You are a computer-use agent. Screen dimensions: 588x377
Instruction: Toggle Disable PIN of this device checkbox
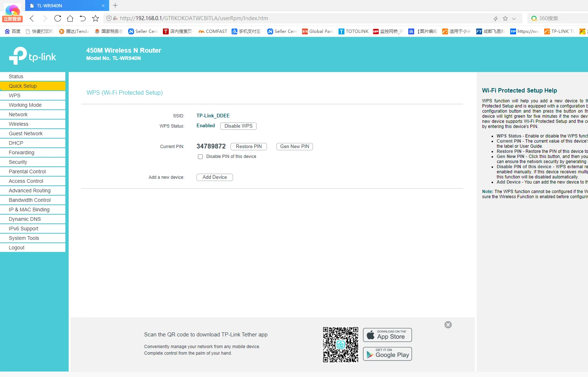pyautogui.click(x=200, y=157)
